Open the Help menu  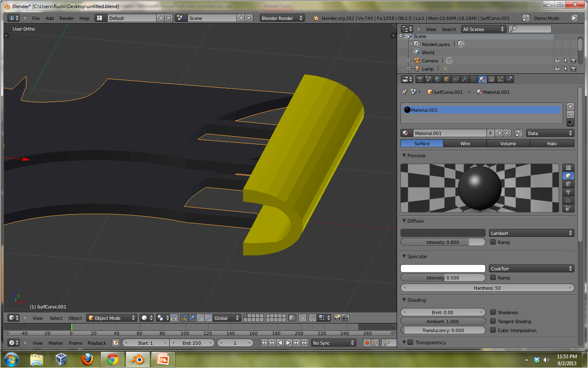[84, 18]
